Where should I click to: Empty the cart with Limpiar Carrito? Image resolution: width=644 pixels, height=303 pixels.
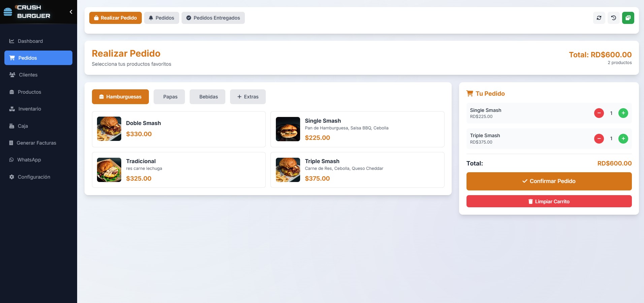[x=549, y=201]
